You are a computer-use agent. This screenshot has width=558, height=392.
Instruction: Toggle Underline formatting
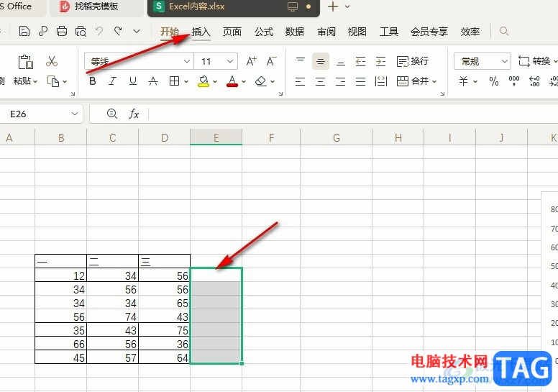[x=133, y=81]
